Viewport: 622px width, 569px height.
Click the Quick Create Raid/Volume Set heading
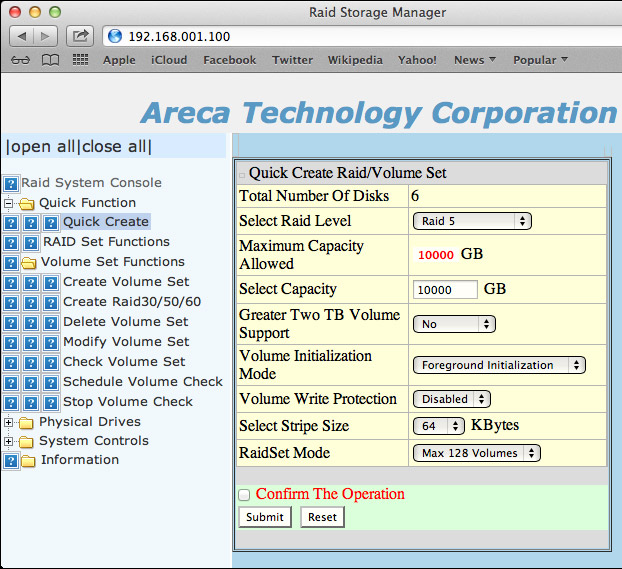(347, 173)
